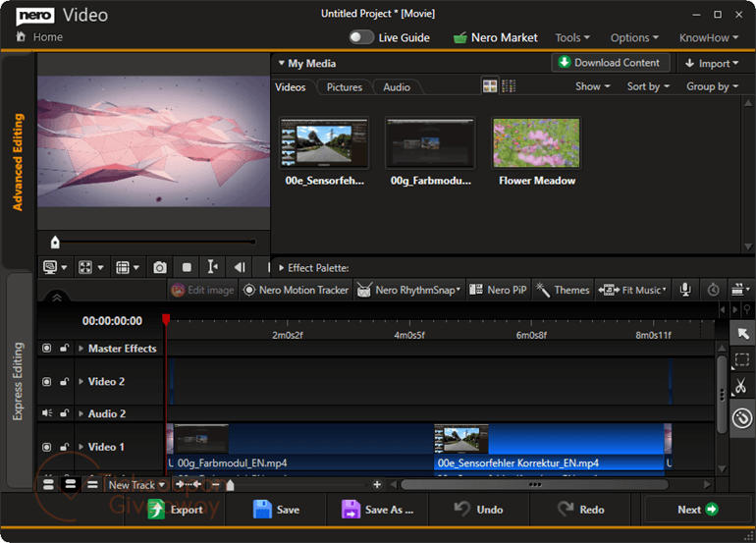Expand Video 2 track

pos(81,381)
